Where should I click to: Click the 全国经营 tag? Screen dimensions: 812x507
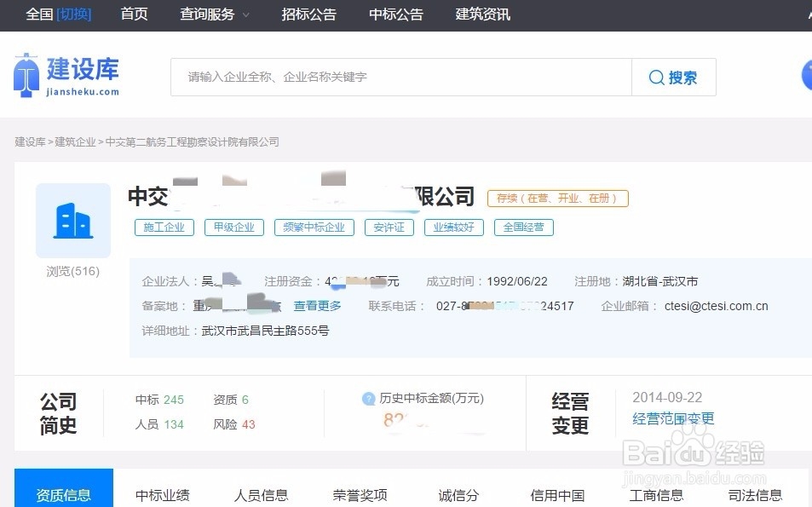click(523, 228)
